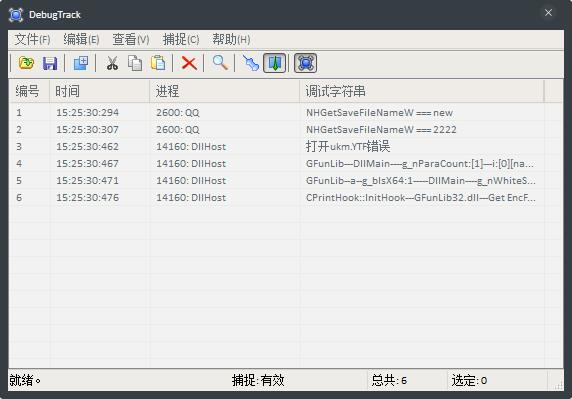The image size is (572, 399).
Task: Click the red X delete icon
Action: (189, 63)
